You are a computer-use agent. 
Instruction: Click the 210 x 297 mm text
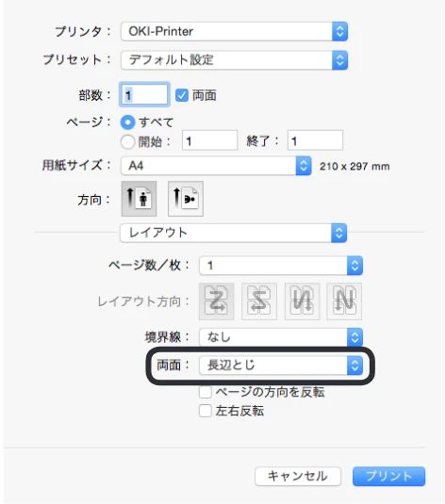(354, 167)
